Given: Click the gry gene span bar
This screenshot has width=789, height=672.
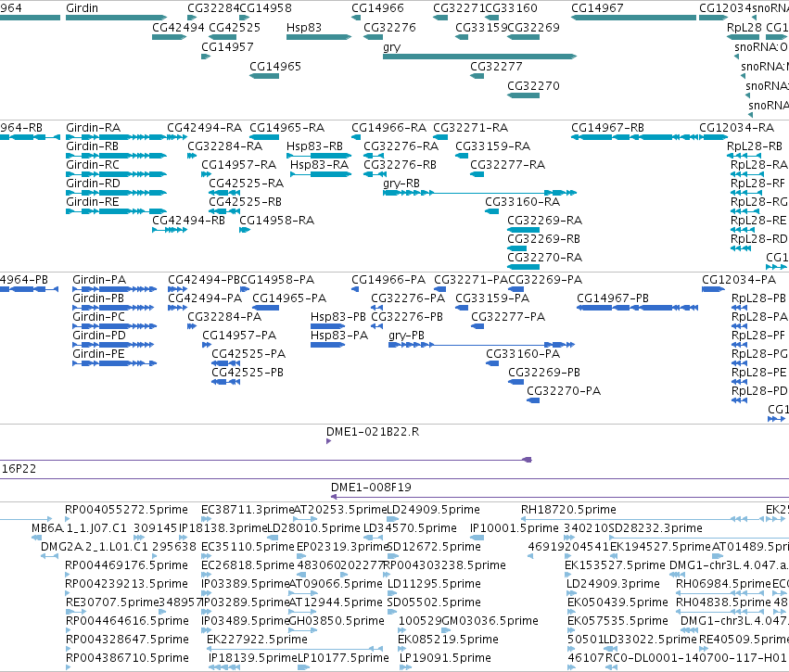Looking at the screenshot, I should pyautogui.click(x=479, y=57).
